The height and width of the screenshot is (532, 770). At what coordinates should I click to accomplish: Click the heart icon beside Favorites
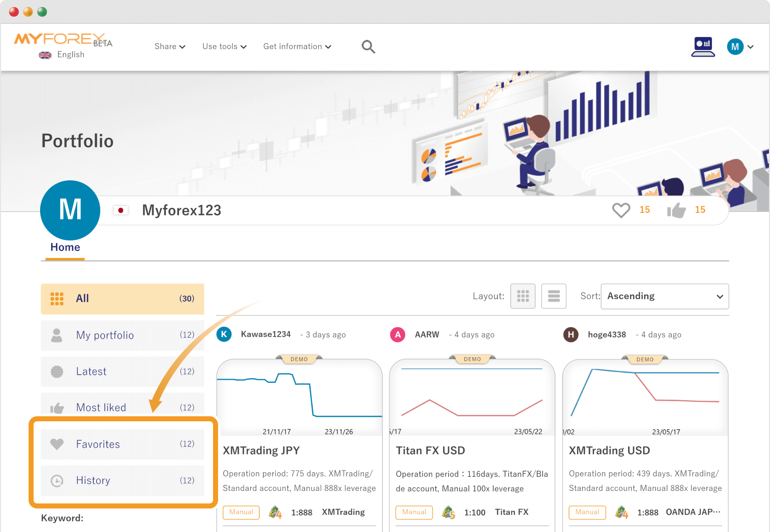57,444
